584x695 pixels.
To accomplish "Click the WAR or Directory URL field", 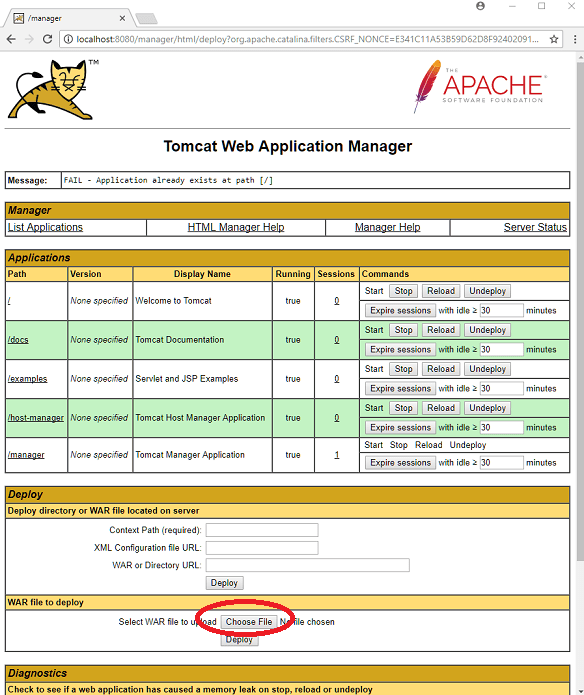I will pyautogui.click(x=308, y=565).
